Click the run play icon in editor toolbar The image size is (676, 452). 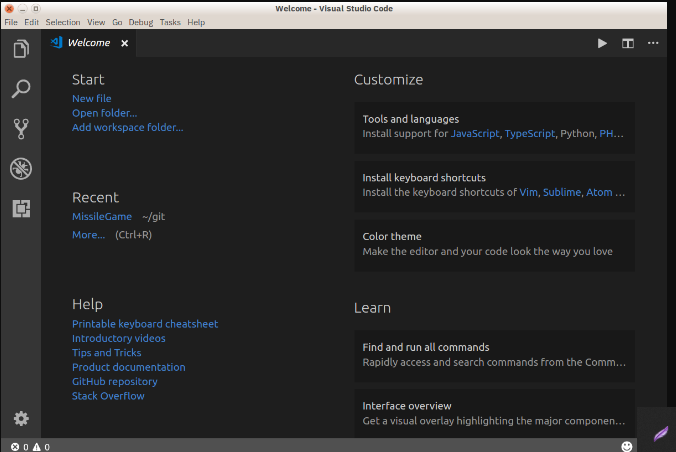602,43
